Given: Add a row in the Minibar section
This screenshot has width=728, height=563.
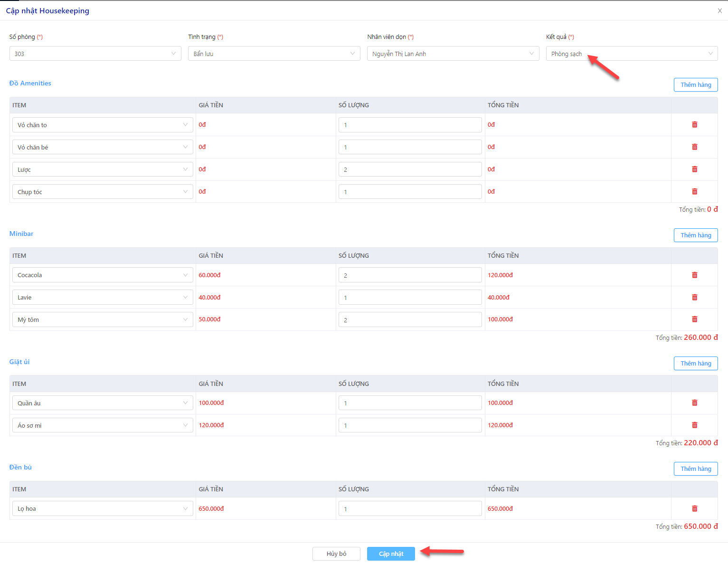Looking at the screenshot, I should [696, 235].
